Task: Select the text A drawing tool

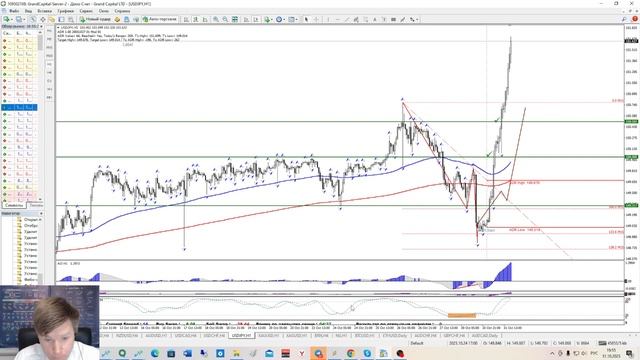Action: pyautogui.click(x=375, y=19)
